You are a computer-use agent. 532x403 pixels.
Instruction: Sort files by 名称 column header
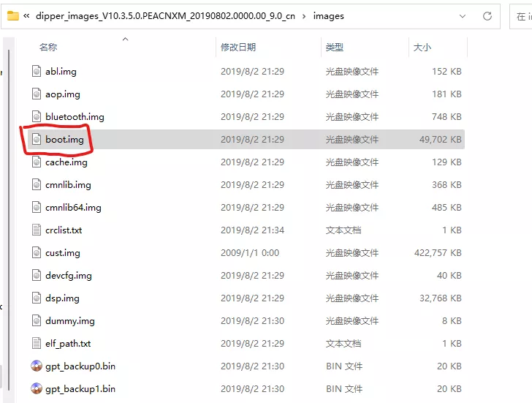pos(48,47)
